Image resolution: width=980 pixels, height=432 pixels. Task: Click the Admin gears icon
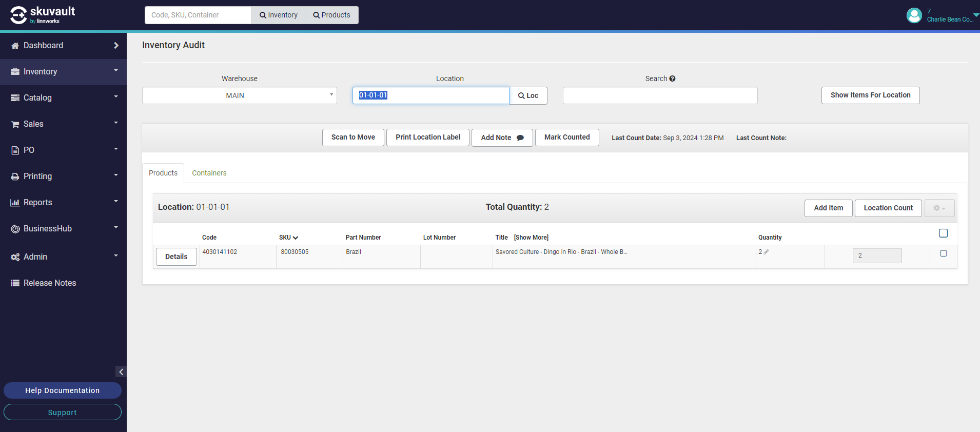pos(15,257)
